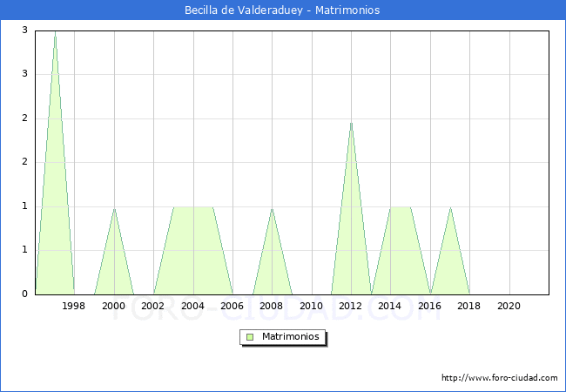566x392 pixels.
Task: Click the 0 y-axis label
Action: pyautogui.click(x=24, y=294)
